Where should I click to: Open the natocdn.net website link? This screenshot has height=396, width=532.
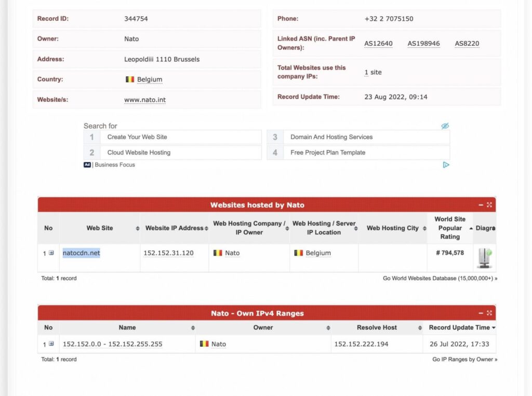82,253
